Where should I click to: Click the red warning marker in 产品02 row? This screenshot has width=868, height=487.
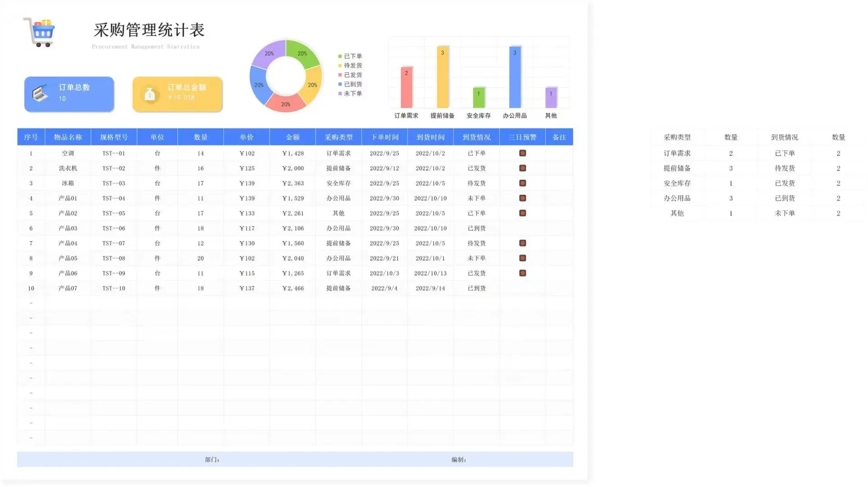(523, 213)
